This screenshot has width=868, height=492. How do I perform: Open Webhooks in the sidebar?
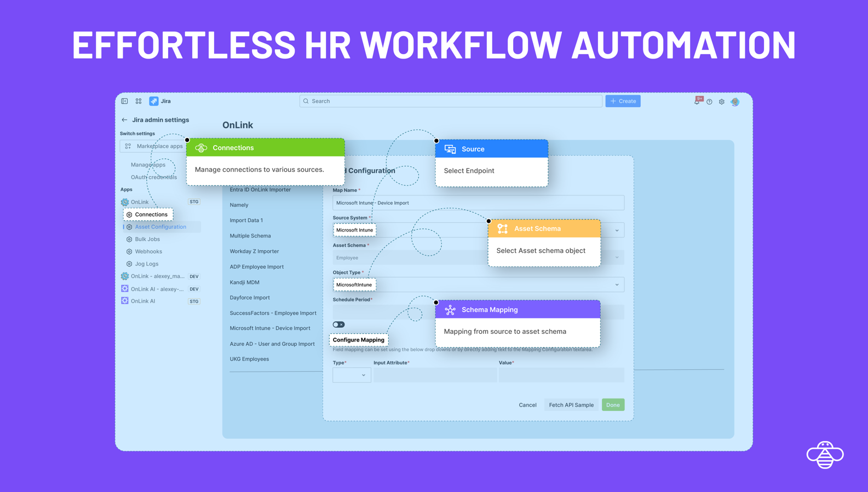click(148, 252)
